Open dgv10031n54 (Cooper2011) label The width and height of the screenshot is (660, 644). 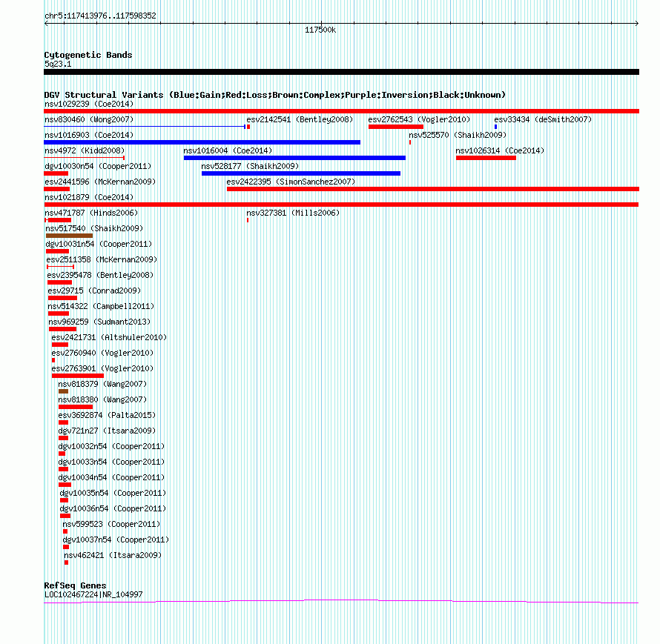pyautogui.click(x=99, y=244)
